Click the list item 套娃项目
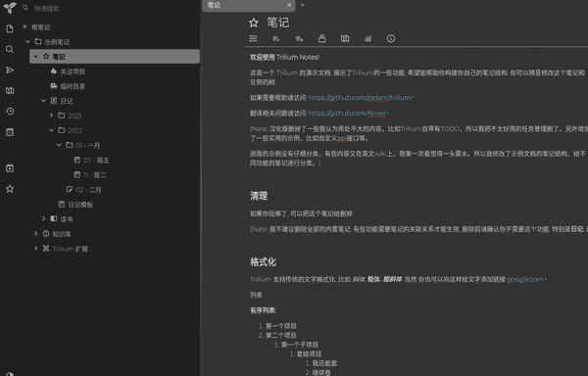The image size is (588, 376). point(309,353)
